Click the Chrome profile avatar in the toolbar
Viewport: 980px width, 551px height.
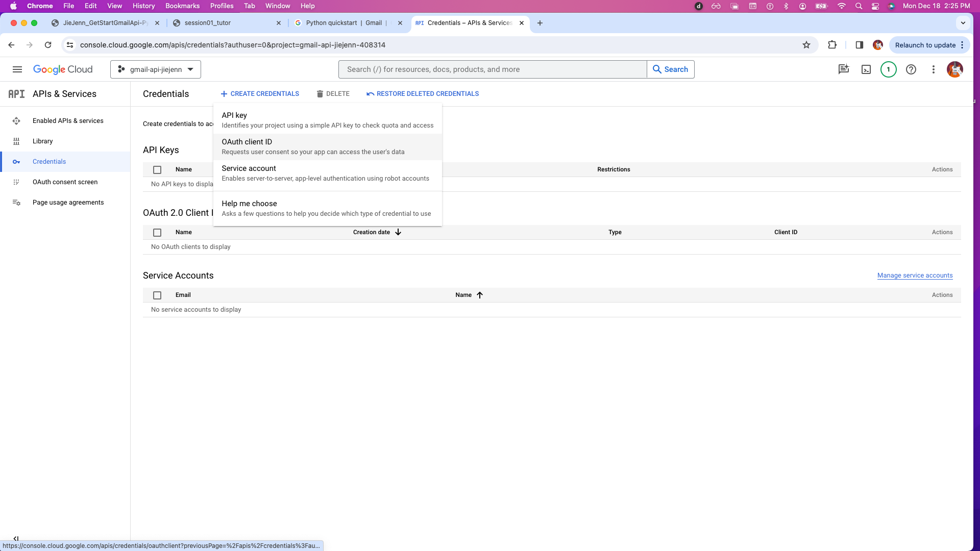pos(878,45)
